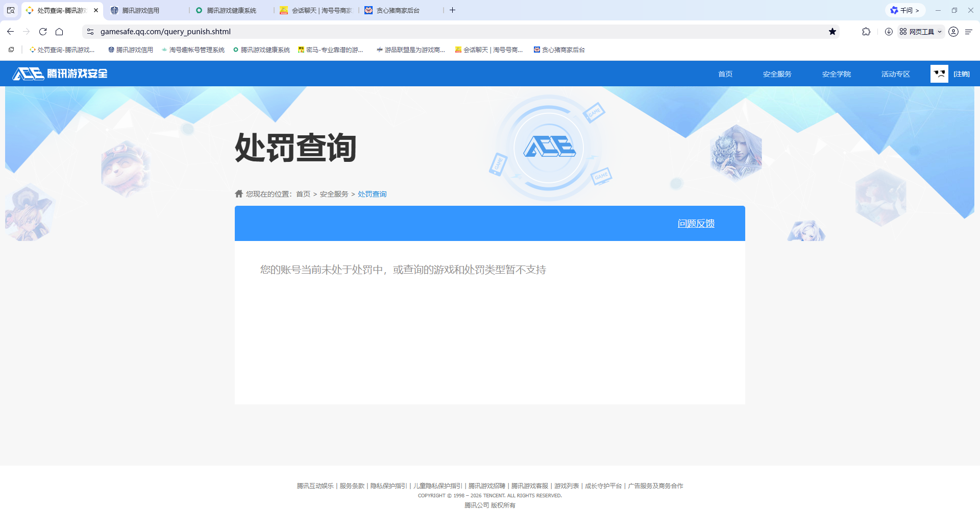Viewport: 980px width, 531px height.
Task: Click the 问题反馈 feedback link
Action: tap(696, 223)
